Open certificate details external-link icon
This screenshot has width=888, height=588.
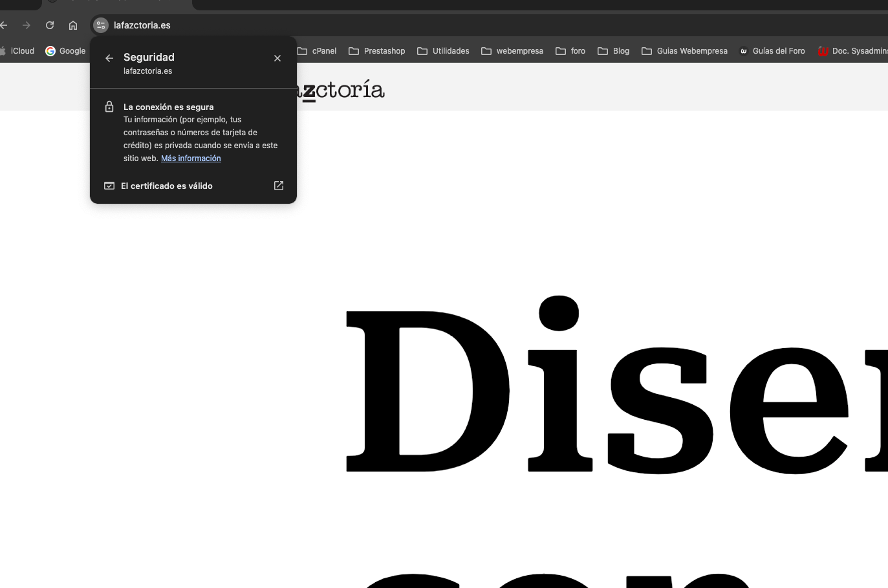point(279,186)
